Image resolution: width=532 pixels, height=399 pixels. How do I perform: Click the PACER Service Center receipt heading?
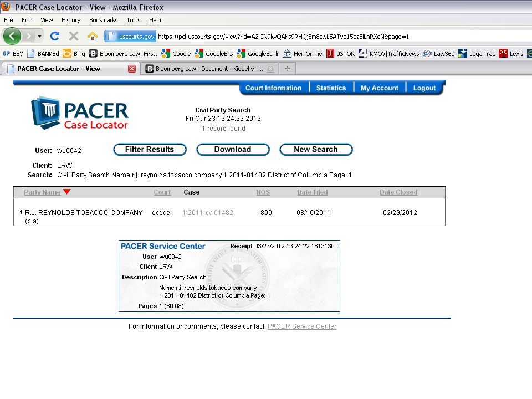tap(163, 246)
